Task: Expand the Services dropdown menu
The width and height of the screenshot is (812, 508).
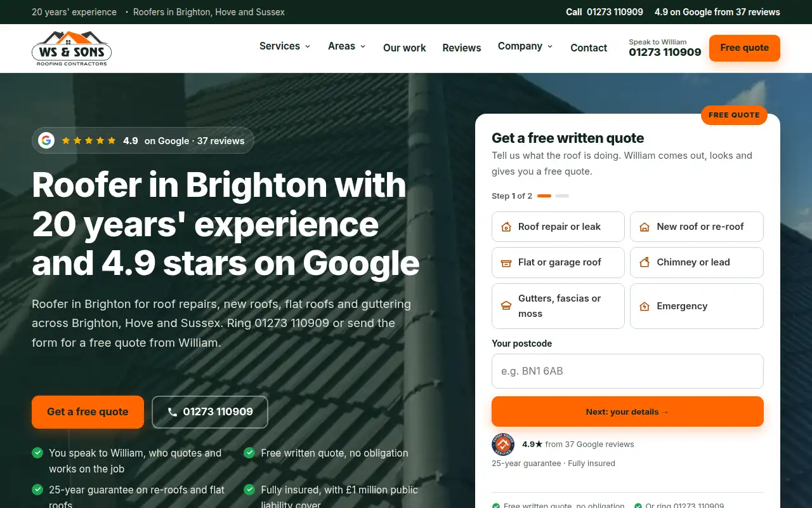Action: pos(285,46)
